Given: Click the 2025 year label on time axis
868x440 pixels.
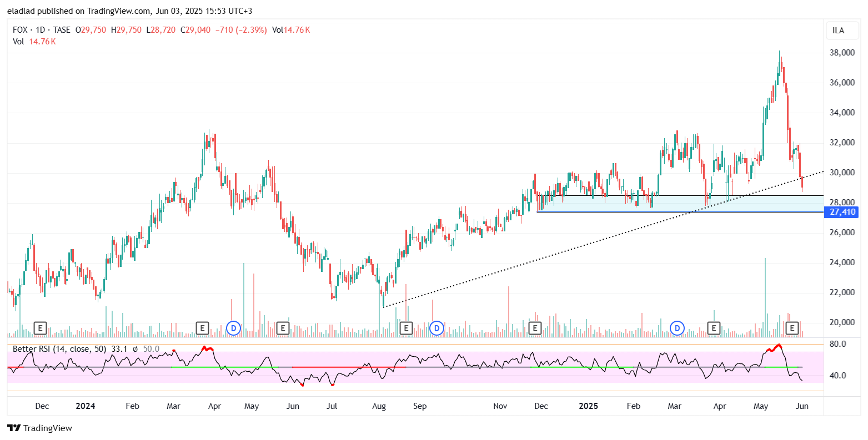Looking at the screenshot, I should (589, 406).
